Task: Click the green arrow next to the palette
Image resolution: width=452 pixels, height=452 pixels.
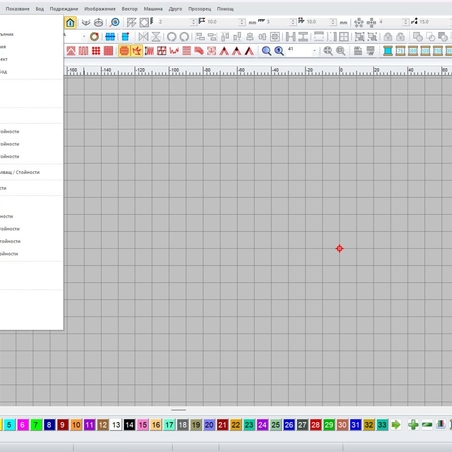Action: (x=396, y=425)
